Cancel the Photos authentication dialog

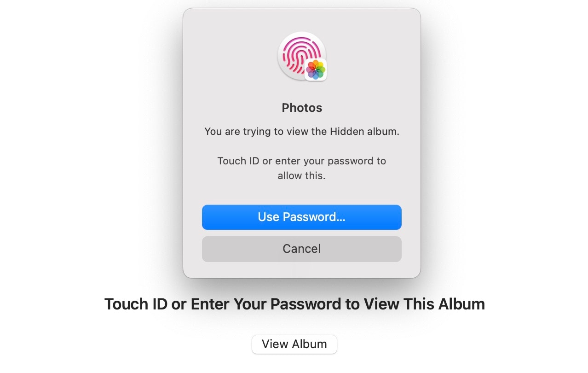coord(301,249)
